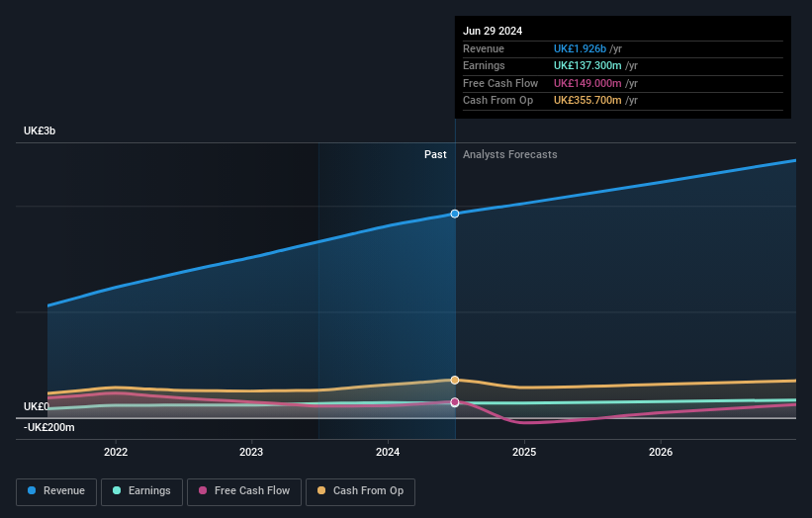Click the UK£1.926b revenue value
This screenshot has width=812, height=518.
(x=580, y=48)
